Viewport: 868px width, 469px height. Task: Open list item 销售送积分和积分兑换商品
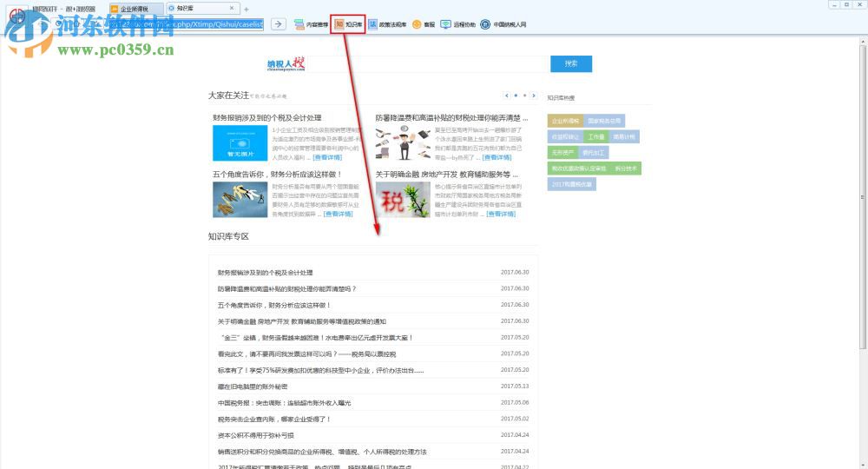[x=322, y=452]
